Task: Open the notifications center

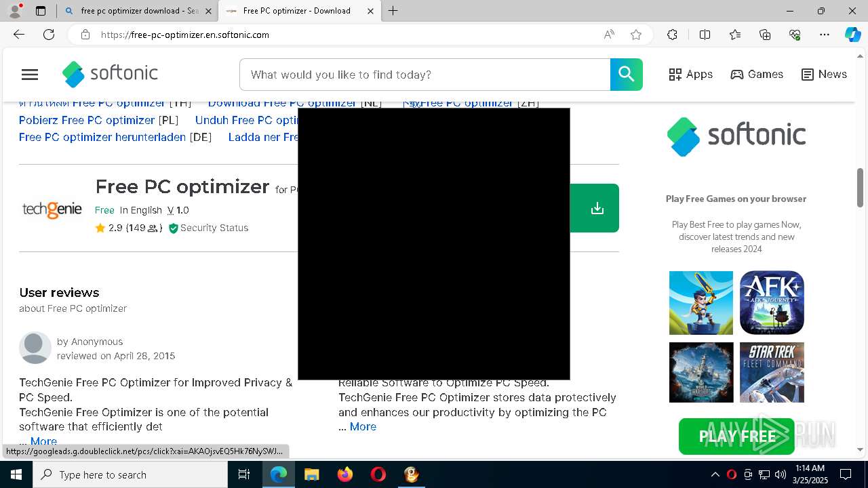Action: 846,474
